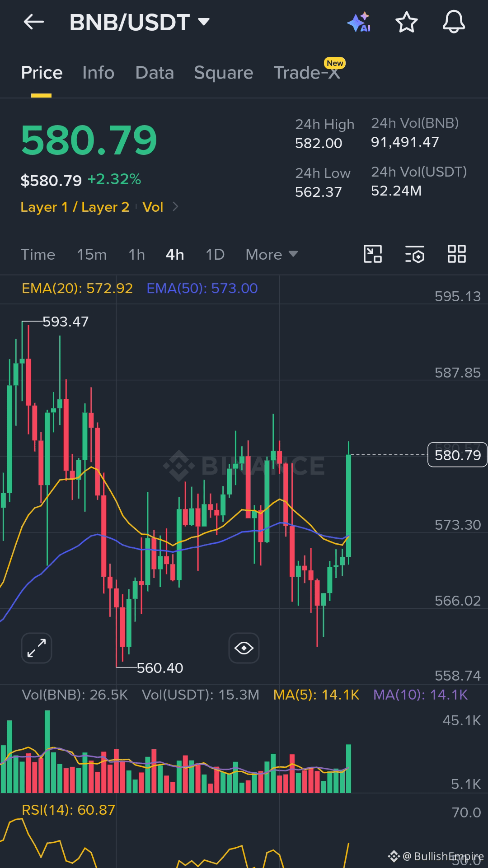
Task: Add BNB/USDT to favorites with star
Action: (406, 22)
